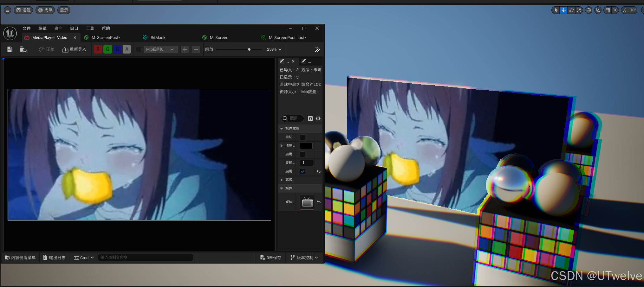Activate the Translate move tool

(563, 10)
